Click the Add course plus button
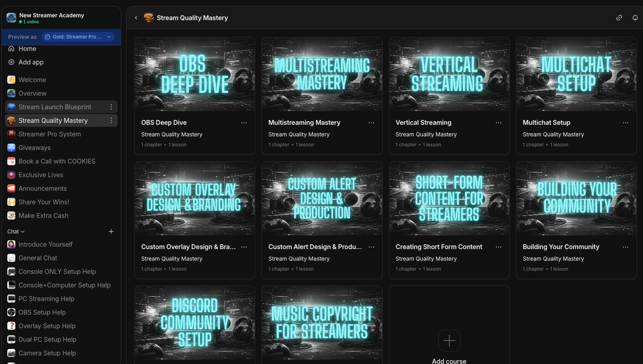The width and height of the screenshot is (643, 364). coord(449,340)
